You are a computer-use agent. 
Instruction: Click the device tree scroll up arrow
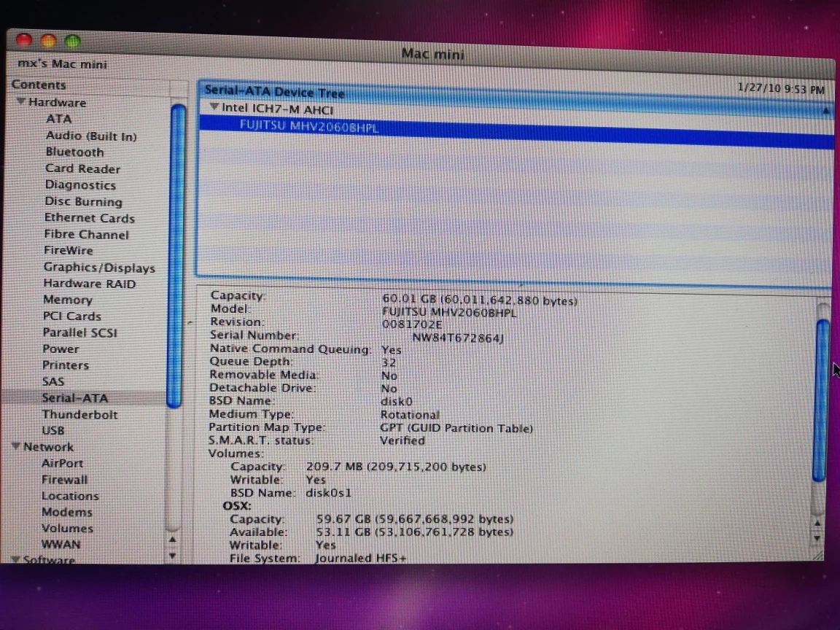pyautogui.click(x=825, y=111)
